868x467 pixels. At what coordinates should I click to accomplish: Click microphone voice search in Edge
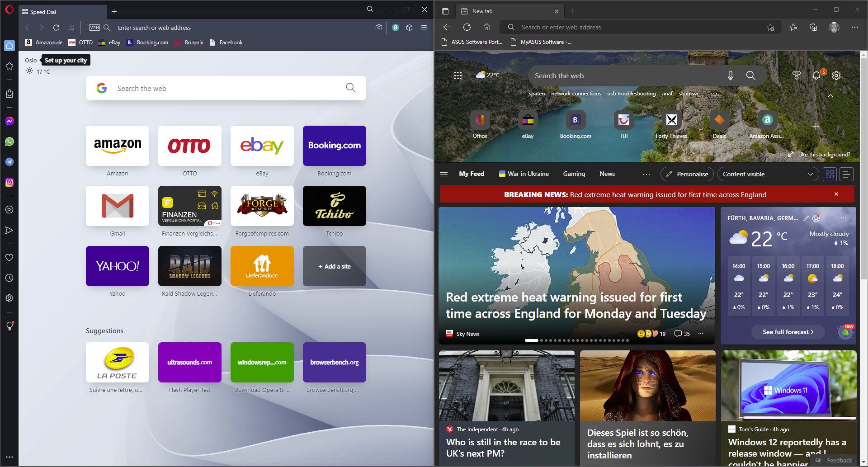731,75
